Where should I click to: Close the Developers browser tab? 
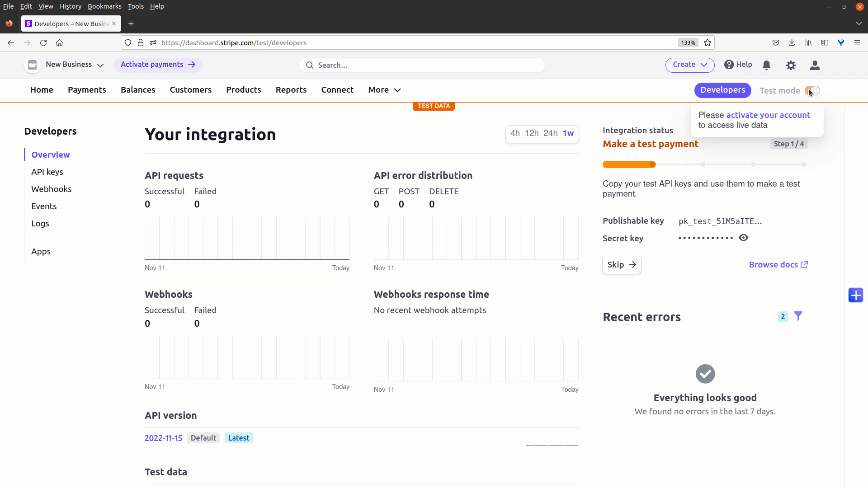pos(114,23)
